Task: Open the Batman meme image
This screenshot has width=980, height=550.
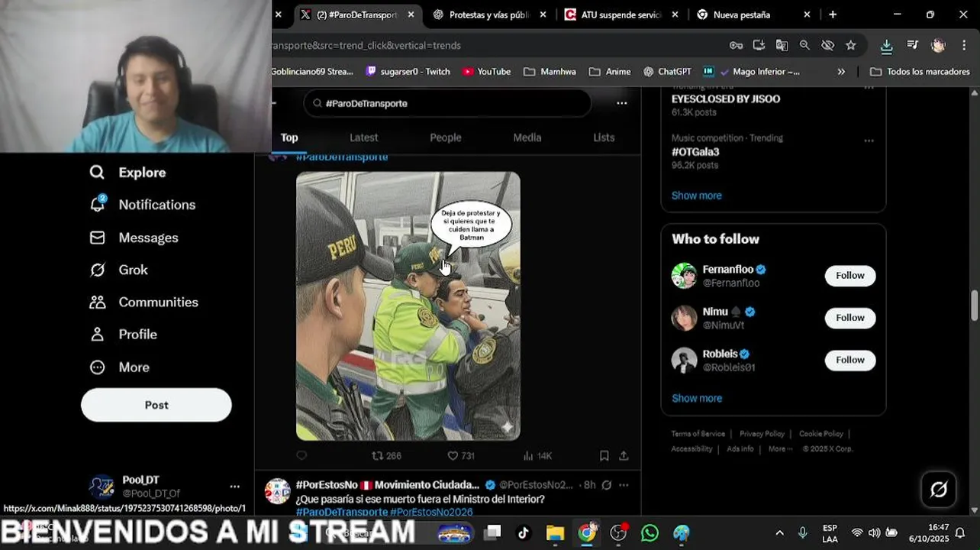Action: click(x=408, y=306)
